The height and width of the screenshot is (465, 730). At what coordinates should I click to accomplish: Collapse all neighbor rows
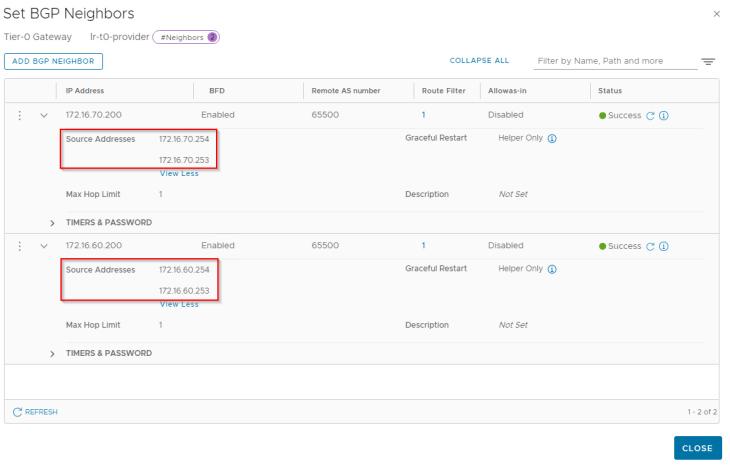coord(479,61)
